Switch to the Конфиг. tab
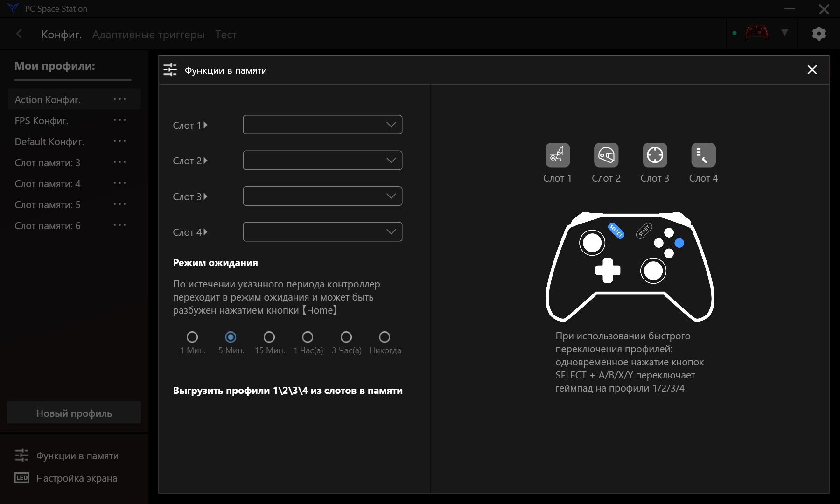The width and height of the screenshot is (840, 504). (62, 35)
